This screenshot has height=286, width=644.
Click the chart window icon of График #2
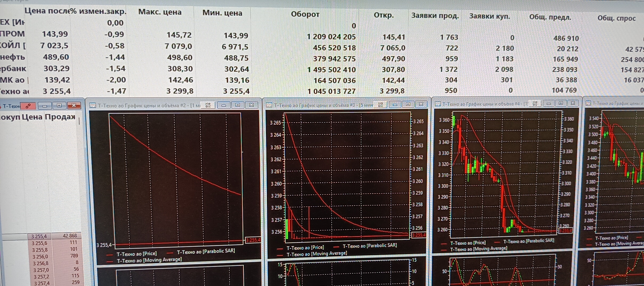[x=92, y=105]
